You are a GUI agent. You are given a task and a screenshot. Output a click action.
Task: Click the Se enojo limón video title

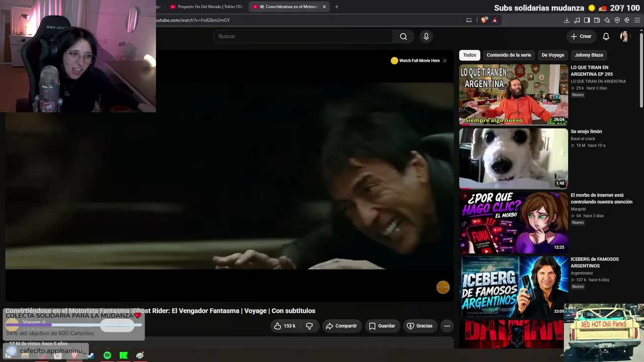[586, 132]
